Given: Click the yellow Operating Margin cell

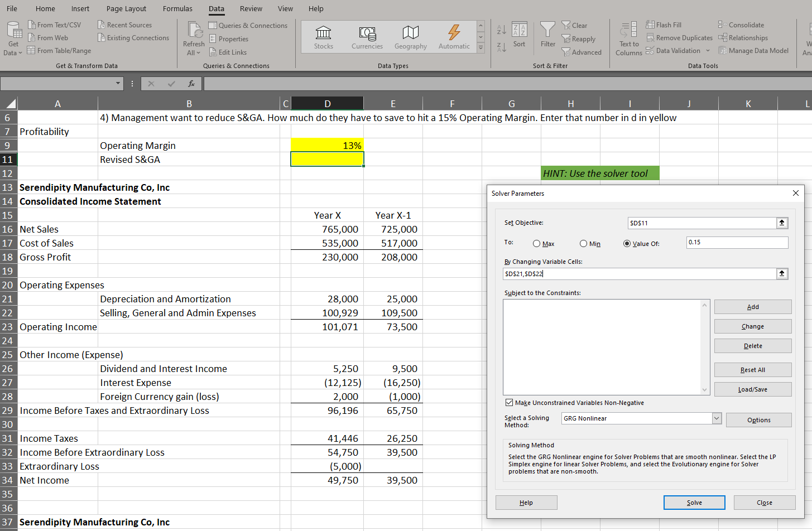Looking at the screenshot, I should pyautogui.click(x=327, y=146).
